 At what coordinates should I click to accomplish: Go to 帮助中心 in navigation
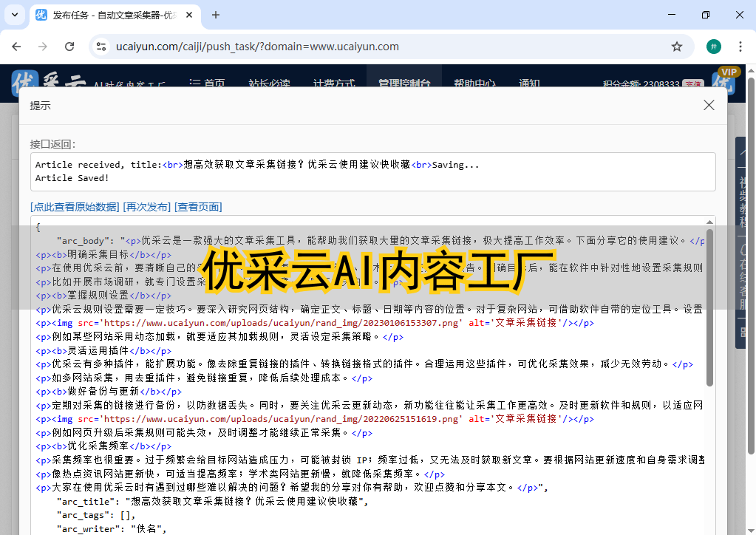pos(474,84)
